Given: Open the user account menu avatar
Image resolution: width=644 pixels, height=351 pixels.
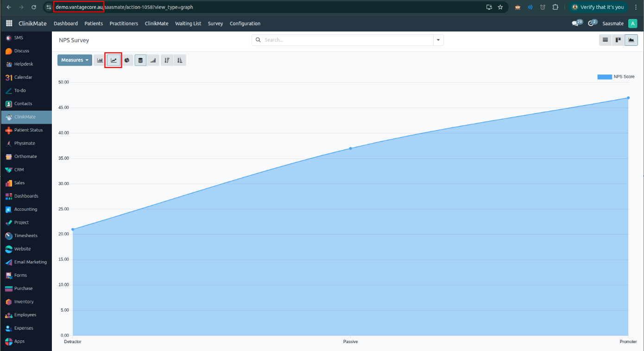Looking at the screenshot, I should pos(632,24).
